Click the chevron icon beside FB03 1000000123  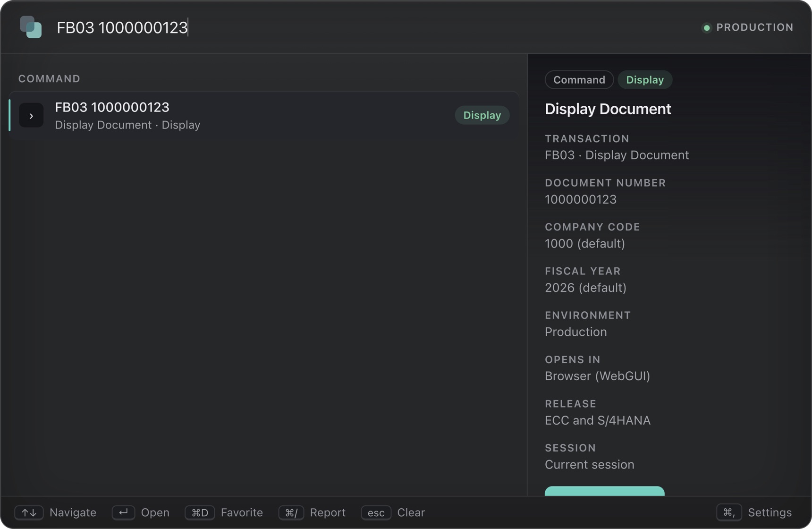tap(31, 115)
